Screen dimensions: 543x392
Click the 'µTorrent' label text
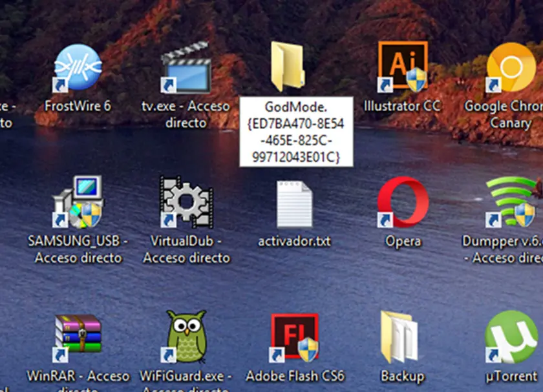coord(511,377)
